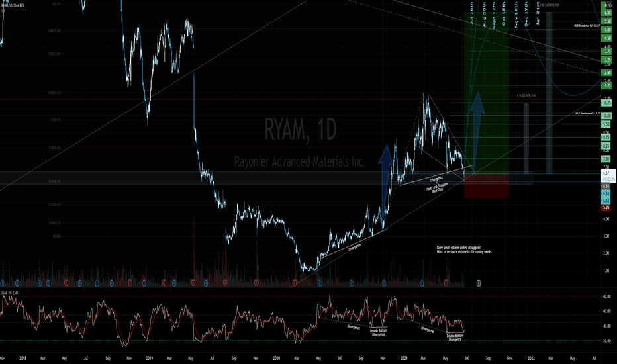The height and width of the screenshot is (364, 617).
Task: Select the 7.50 price level label
Action: coord(606,159)
